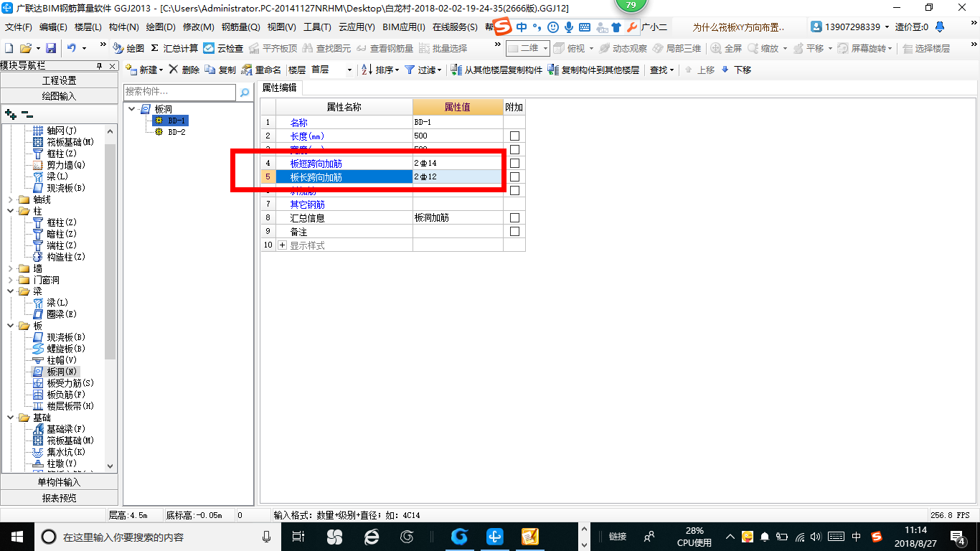Click collapse-all minus icon in navigator

pyautogui.click(x=27, y=113)
